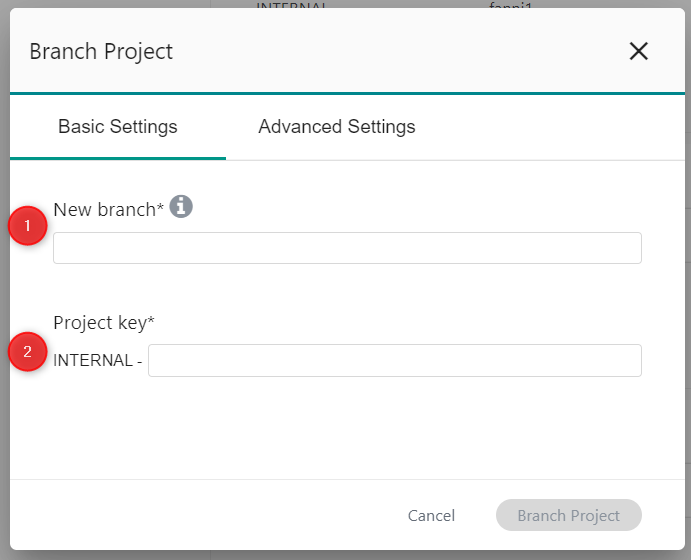Image resolution: width=691 pixels, height=560 pixels.
Task: Switch to the Advanced Settings tab
Action: (x=336, y=127)
